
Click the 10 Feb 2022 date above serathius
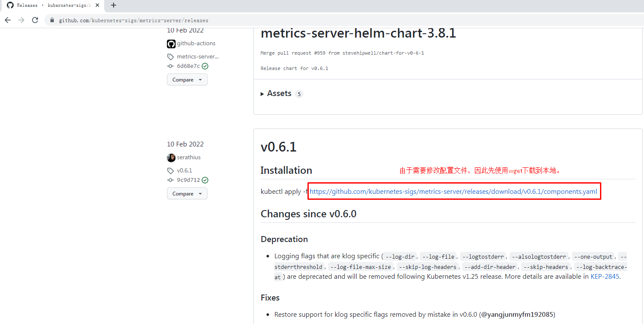pyautogui.click(x=185, y=144)
